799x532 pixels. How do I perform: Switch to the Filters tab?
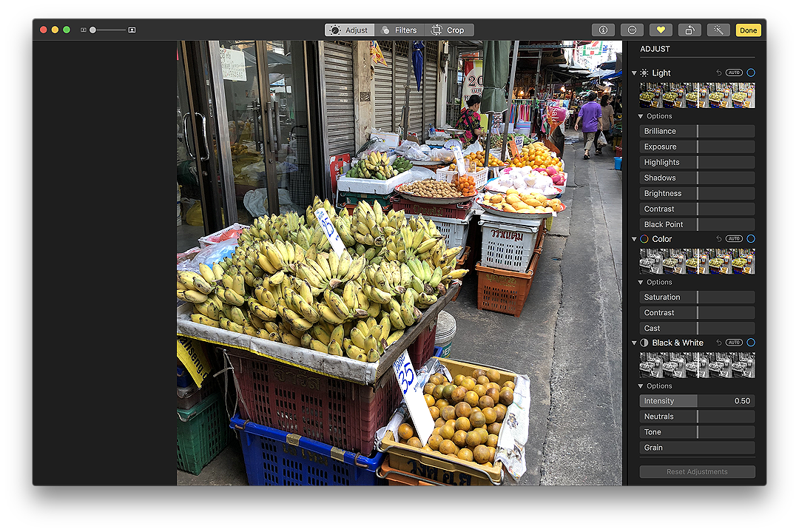tap(399, 30)
